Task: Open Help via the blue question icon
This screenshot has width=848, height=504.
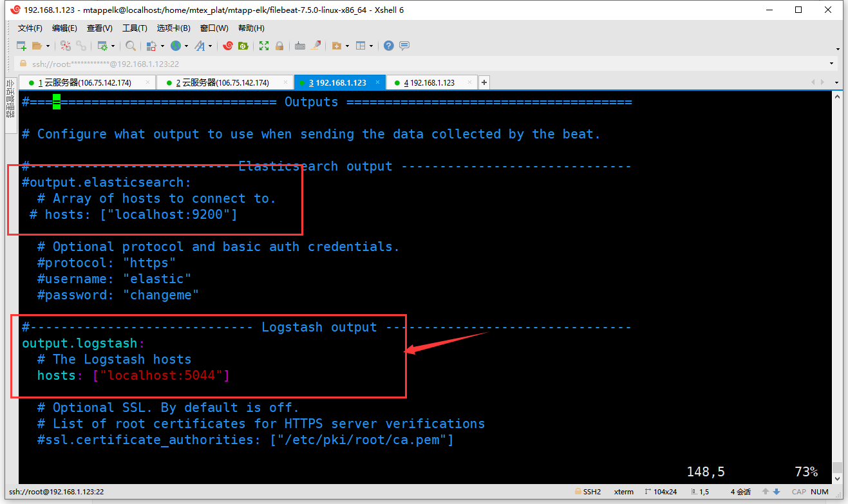Action: pos(389,46)
